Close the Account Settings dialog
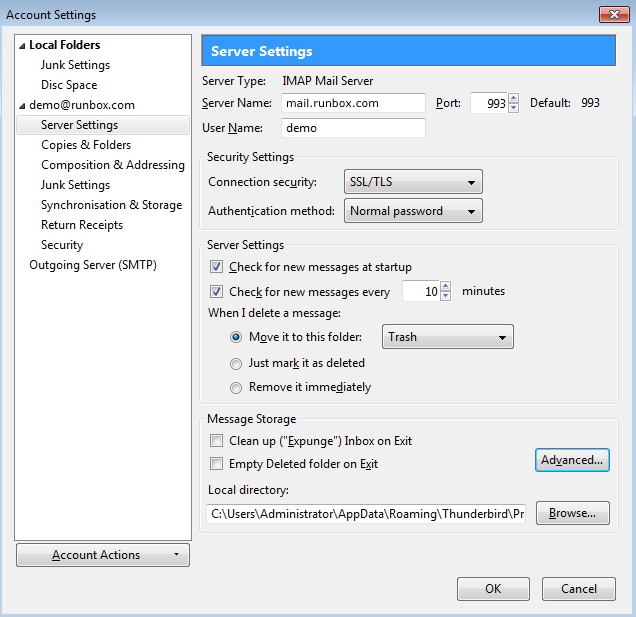Image resolution: width=636 pixels, height=617 pixels. [x=612, y=14]
